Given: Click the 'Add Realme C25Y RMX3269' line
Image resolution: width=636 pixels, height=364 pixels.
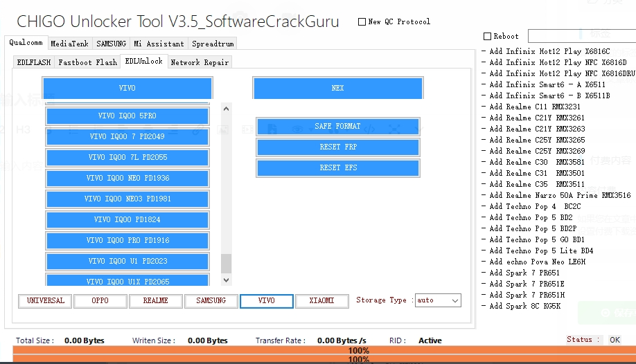Looking at the screenshot, I should point(533,151).
